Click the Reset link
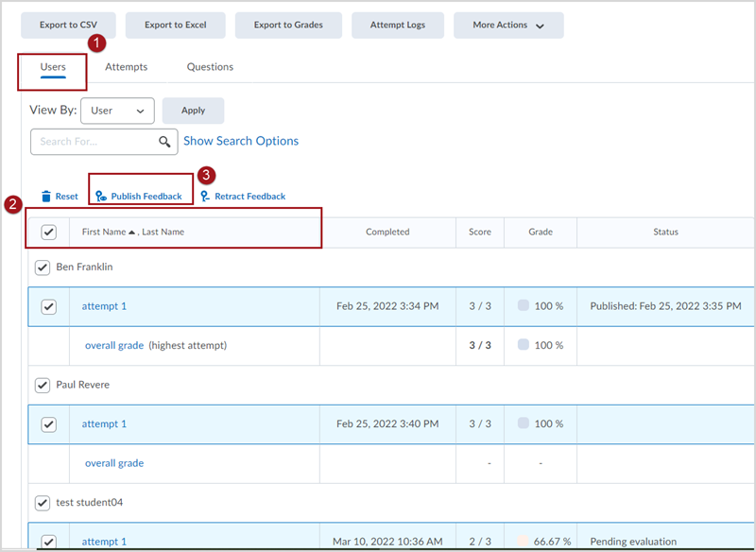Viewport: 756px width, 552px height. point(66,197)
